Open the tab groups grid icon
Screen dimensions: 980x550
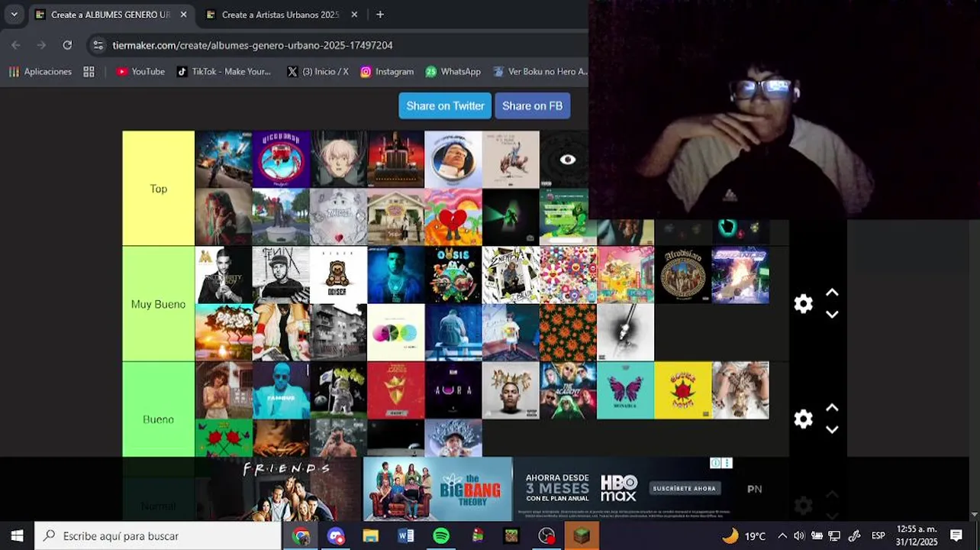click(x=89, y=71)
